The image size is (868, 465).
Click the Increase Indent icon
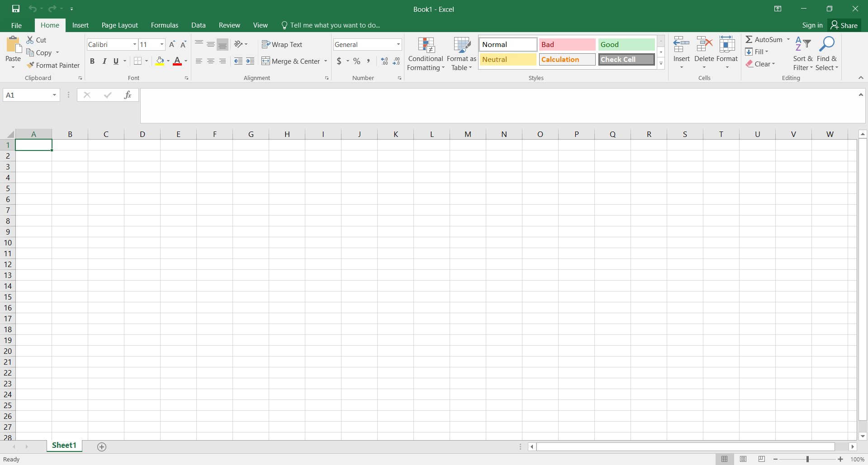tap(250, 61)
